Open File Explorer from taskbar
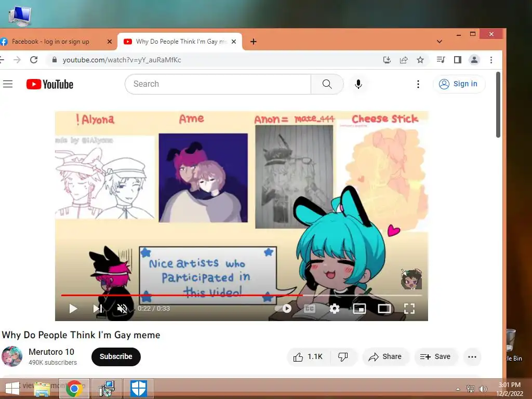The width and height of the screenshot is (532, 399). click(x=42, y=389)
